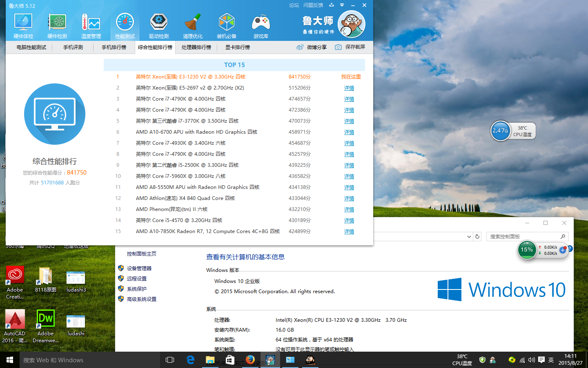Switch to 手机排行榜 tab

(x=114, y=47)
